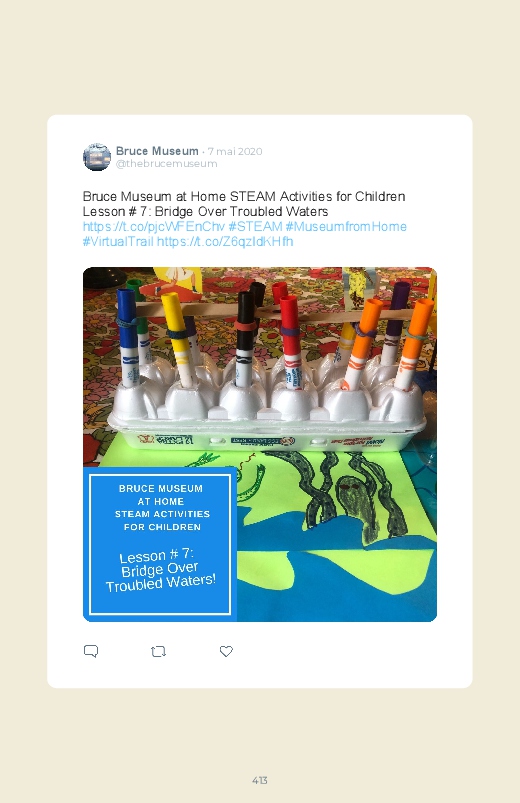
Task: Click the 7 mai 2020 timestamp
Action: coord(235,152)
